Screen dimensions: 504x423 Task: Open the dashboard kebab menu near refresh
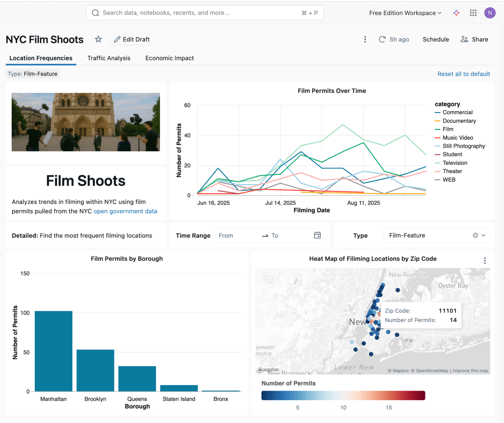pos(365,39)
